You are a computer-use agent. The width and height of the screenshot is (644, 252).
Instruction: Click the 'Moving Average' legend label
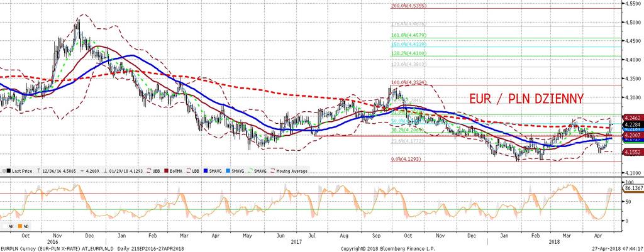click(292, 171)
